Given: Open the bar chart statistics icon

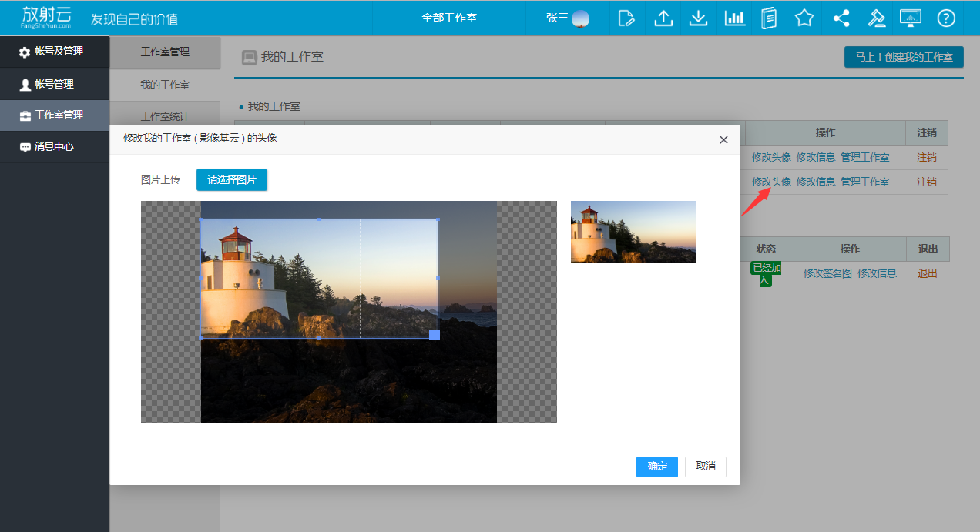Looking at the screenshot, I should pyautogui.click(x=734, y=18).
